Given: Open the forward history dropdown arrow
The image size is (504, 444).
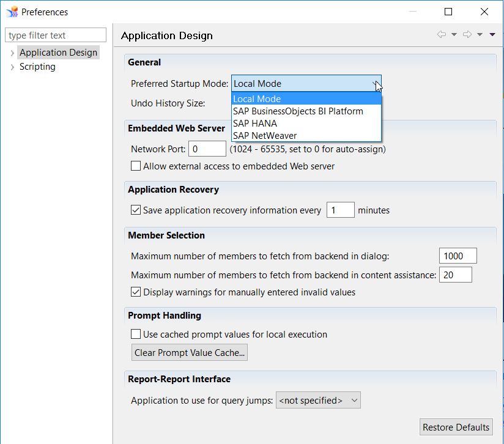Looking at the screenshot, I should click(x=480, y=34).
